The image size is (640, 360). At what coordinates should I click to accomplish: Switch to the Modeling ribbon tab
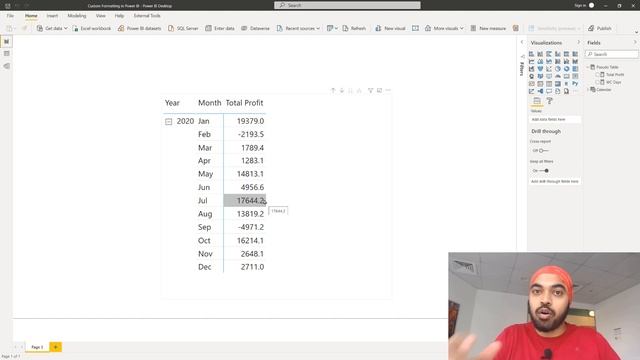(77, 16)
